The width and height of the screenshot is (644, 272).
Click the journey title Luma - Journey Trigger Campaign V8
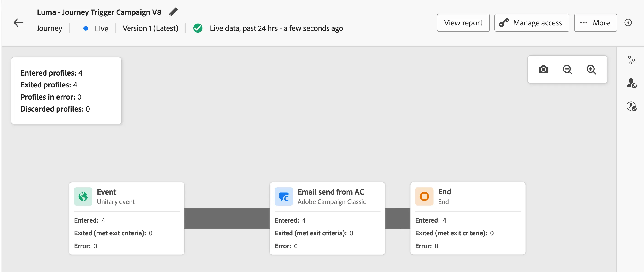99,12
